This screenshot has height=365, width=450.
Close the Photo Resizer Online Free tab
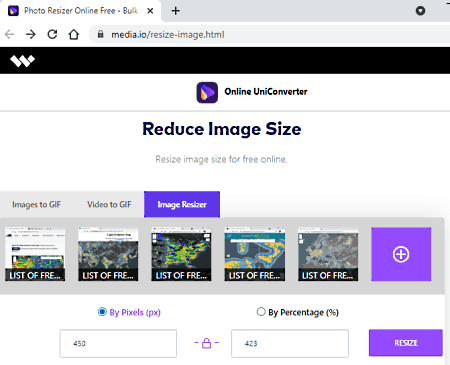(x=150, y=11)
